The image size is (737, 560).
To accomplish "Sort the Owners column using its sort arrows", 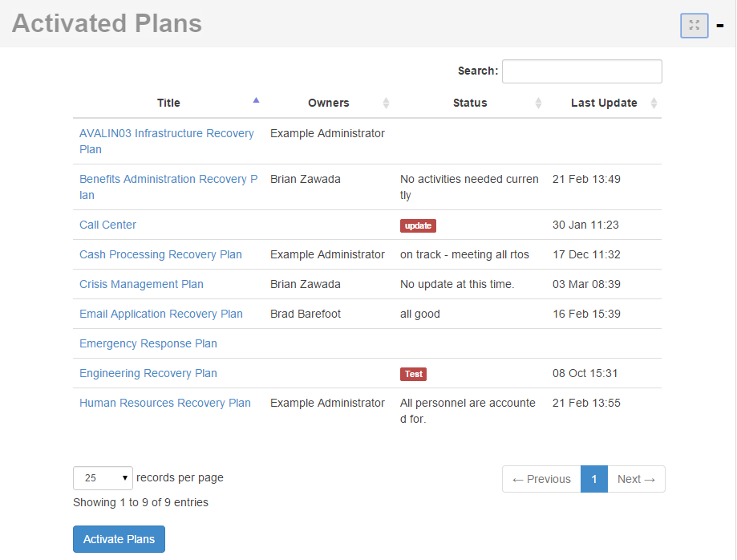I will click(x=386, y=103).
